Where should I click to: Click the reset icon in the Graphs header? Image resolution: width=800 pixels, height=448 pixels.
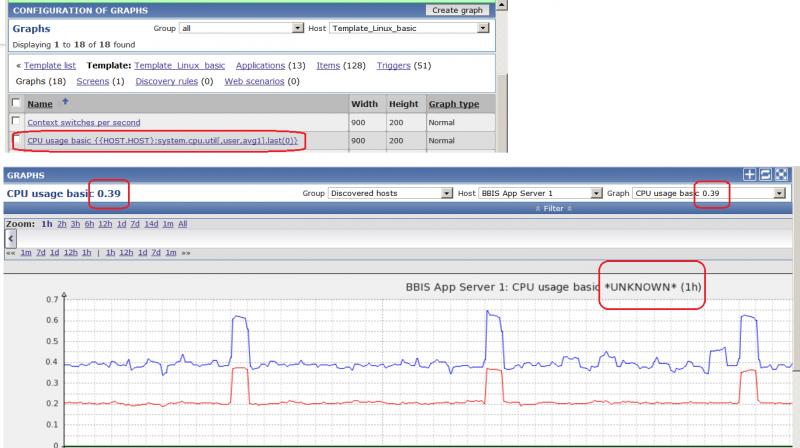[765, 175]
